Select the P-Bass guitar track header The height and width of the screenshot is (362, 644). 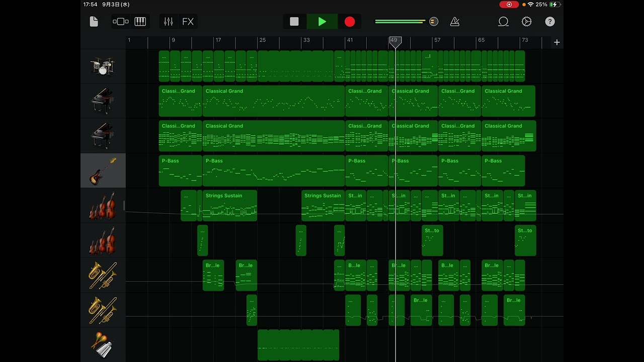[x=103, y=171]
